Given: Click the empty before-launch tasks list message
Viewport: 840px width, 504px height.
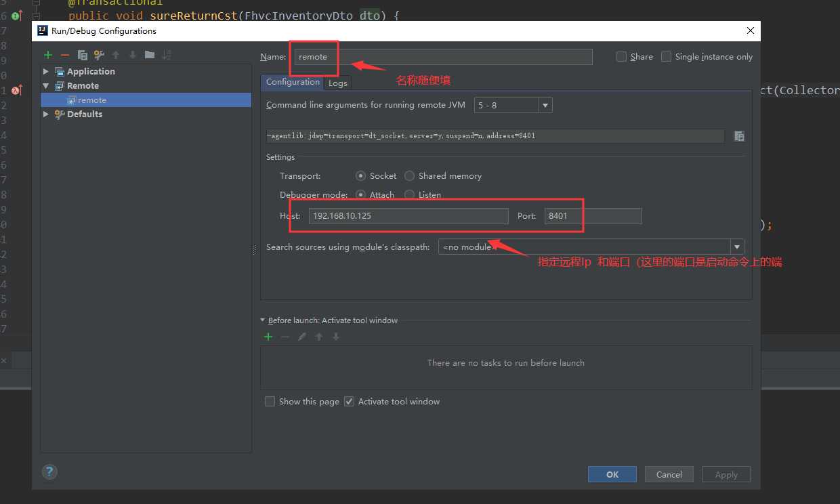Looking at the screenshot, I should tap(506, 362).
